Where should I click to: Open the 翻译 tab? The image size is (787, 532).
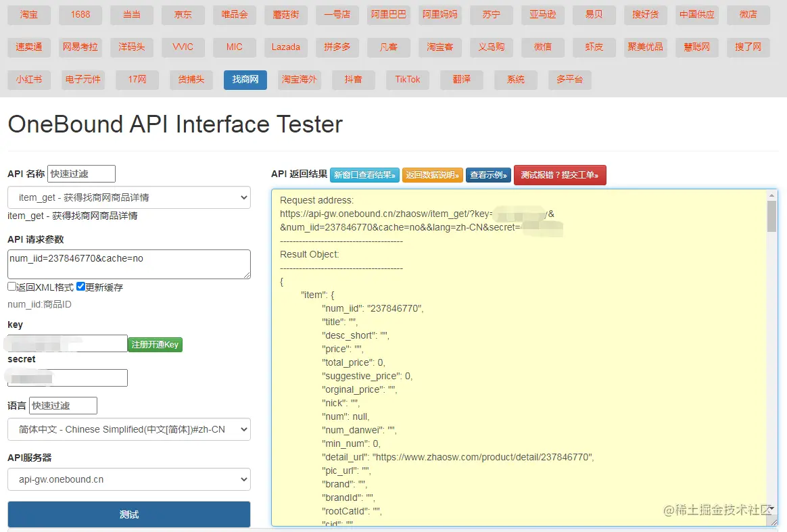tap(462, 80)
